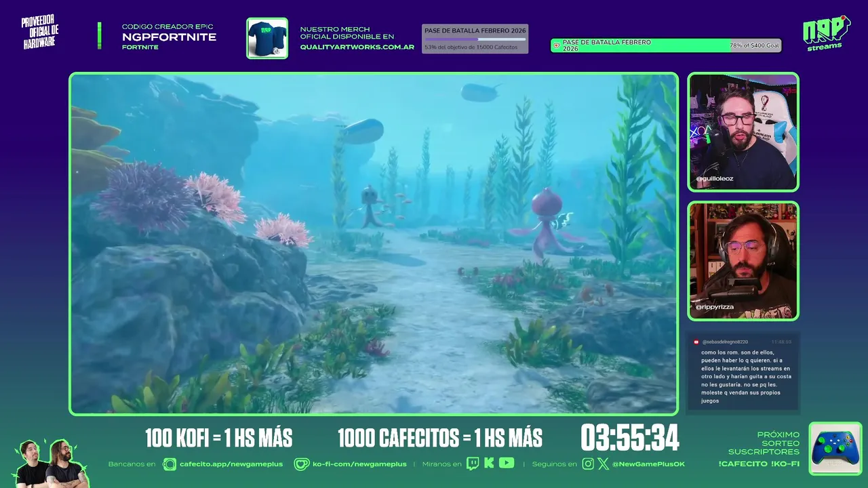868x488 pixels.
Task: Click the NGP streams logo
Action: click(x=826, y=33)
